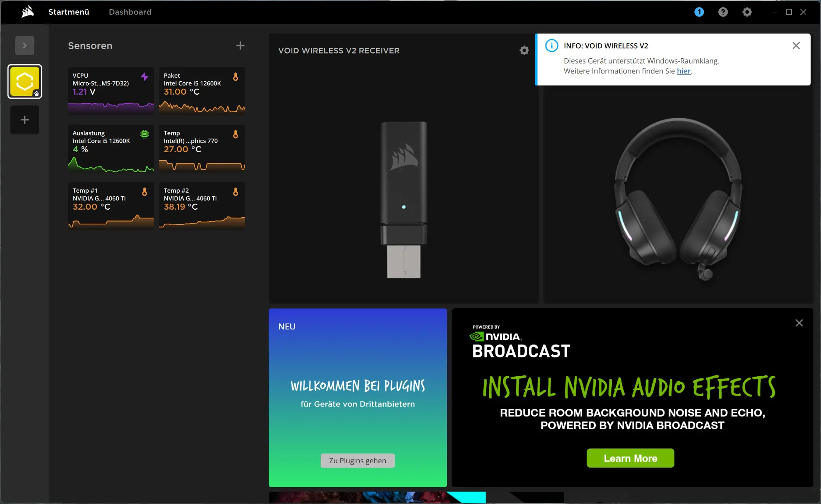This screenshot has width=821, height=504.
Task: Expand the left sidebar chevron
Action: pyautogui.click(x=25, y=46)
